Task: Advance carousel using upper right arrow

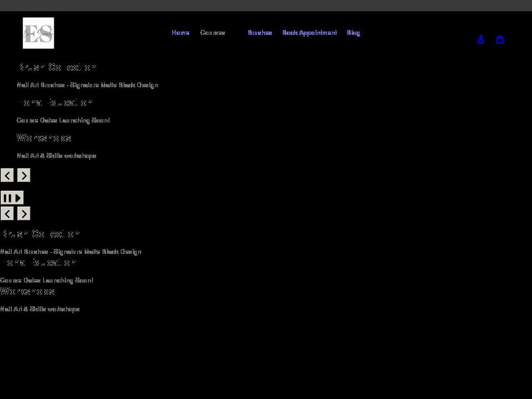Action: (24, 175)
